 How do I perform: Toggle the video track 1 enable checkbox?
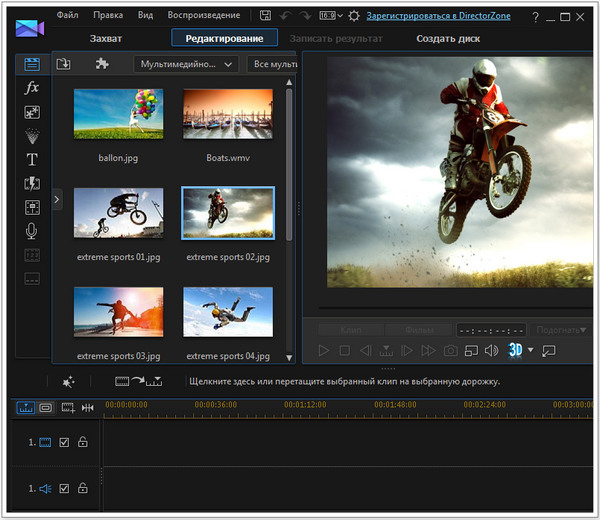click(x=64, y=442)
